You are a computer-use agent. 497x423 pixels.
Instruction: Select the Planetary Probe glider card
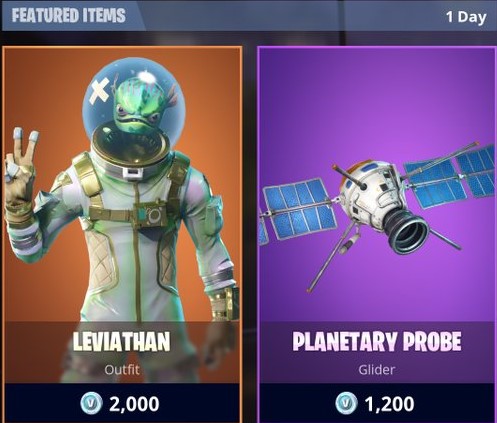click(x=377, y=234)
